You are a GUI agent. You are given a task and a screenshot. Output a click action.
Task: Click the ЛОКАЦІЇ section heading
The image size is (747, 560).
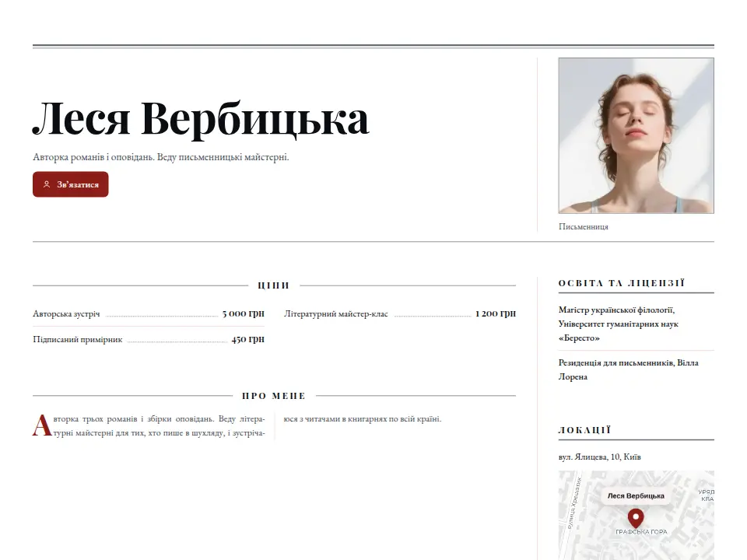(584, 430)
